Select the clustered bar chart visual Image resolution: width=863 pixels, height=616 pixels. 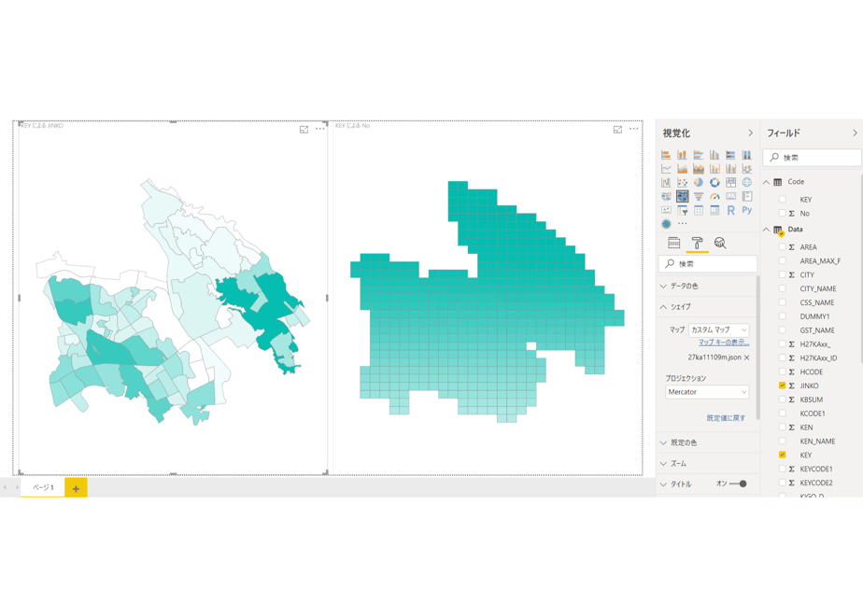[699, 155]
